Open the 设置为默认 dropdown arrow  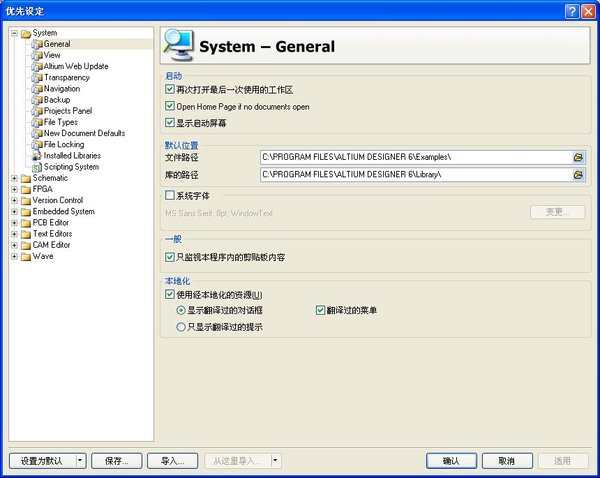click(x=80, y=461)
